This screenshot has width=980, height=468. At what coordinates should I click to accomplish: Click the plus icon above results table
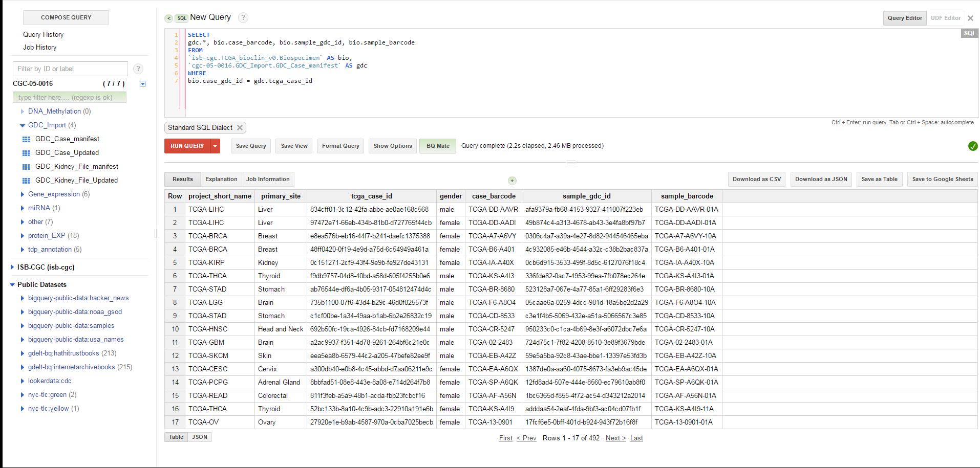(x=512, y=181)
